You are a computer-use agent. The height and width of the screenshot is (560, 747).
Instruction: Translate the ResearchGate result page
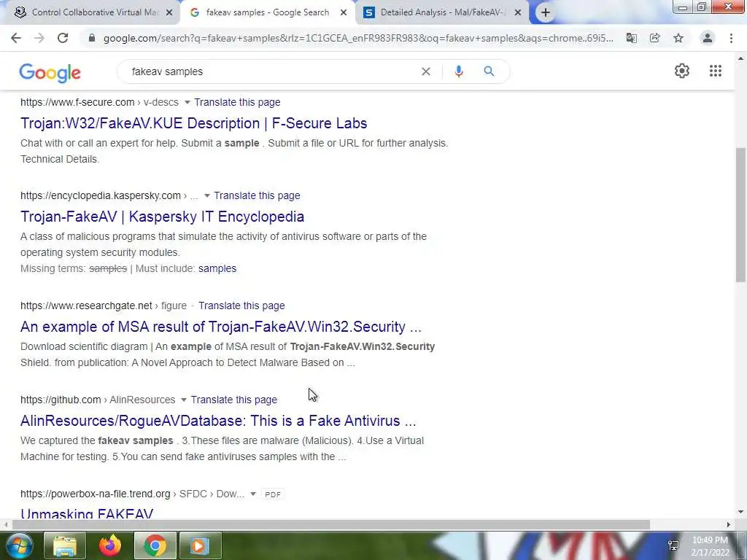[x=241, y=306]
